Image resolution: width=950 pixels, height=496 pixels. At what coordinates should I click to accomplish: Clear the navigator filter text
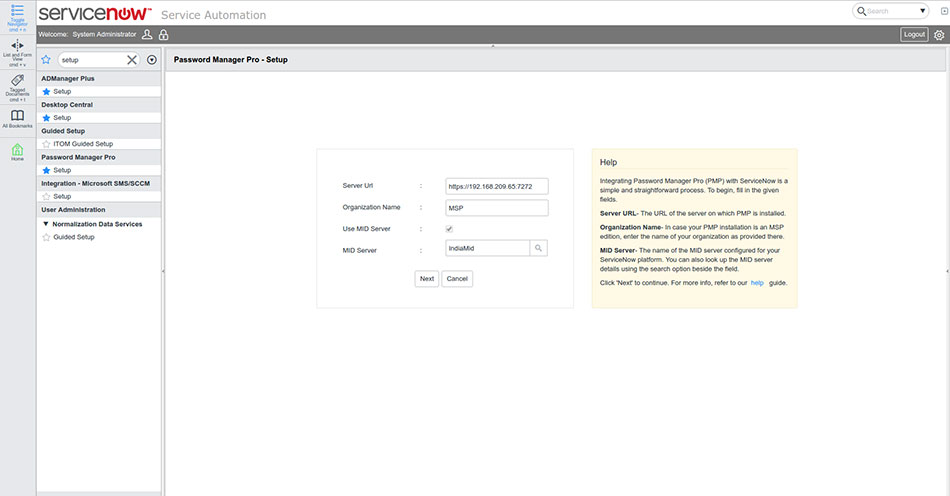coord(131,59)
